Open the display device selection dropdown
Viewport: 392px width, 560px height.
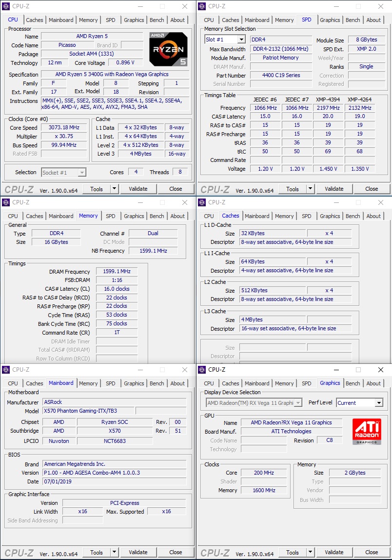point(255,403)
